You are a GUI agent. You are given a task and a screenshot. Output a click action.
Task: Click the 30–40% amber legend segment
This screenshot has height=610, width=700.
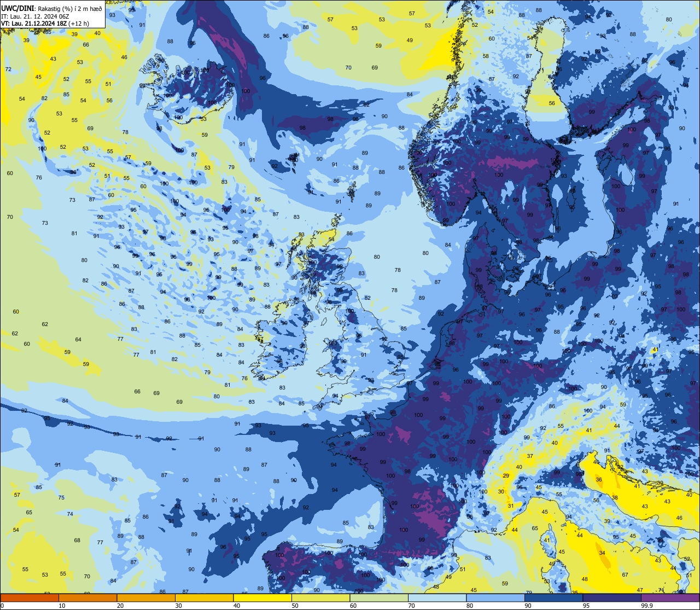[204, 598]
